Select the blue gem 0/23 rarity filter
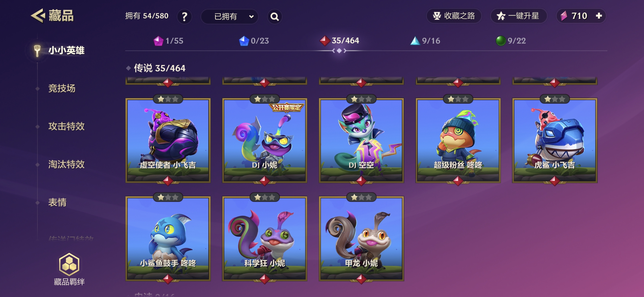The width and height of the screenshot is (644, 297). tap(254, 41)
